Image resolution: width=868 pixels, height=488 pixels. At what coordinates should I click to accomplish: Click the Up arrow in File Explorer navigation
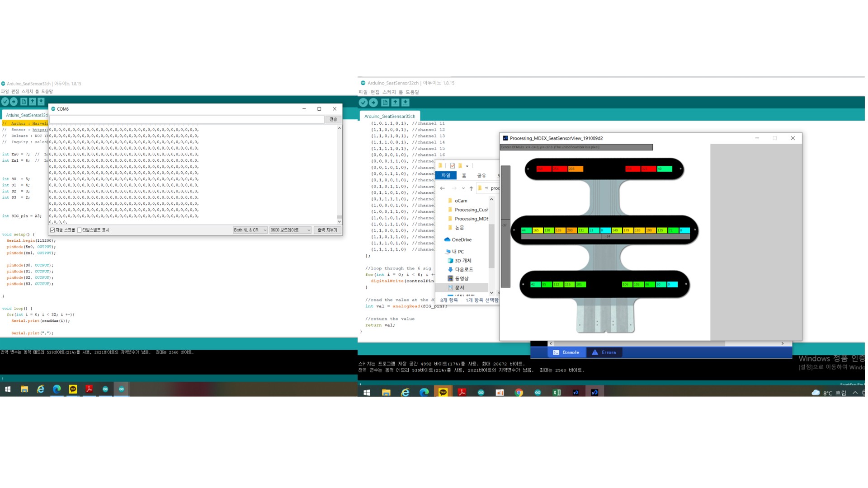pos(471,188)
